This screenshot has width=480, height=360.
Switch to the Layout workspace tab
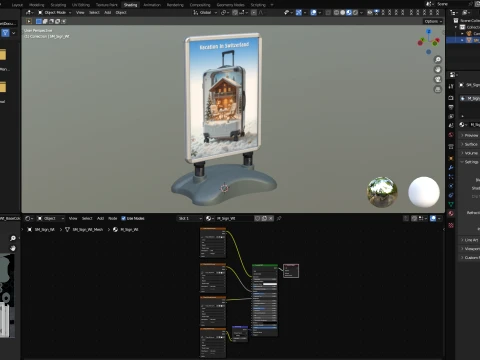coord(17,5)
